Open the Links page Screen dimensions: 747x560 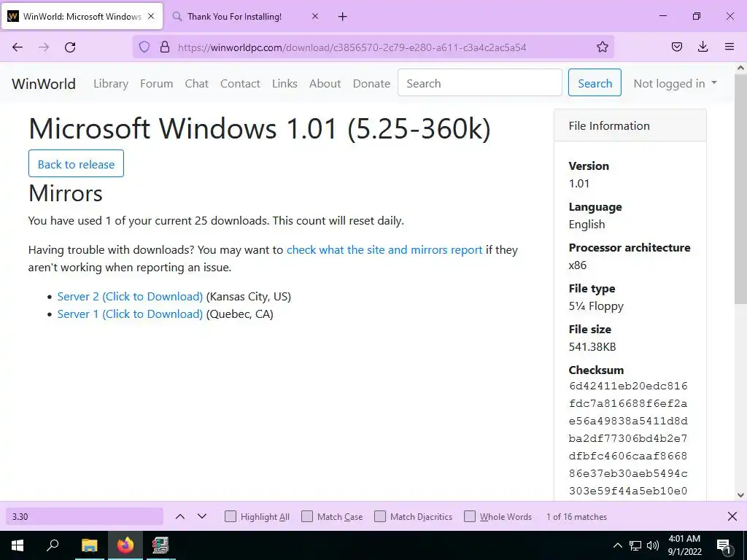(285, 83)
